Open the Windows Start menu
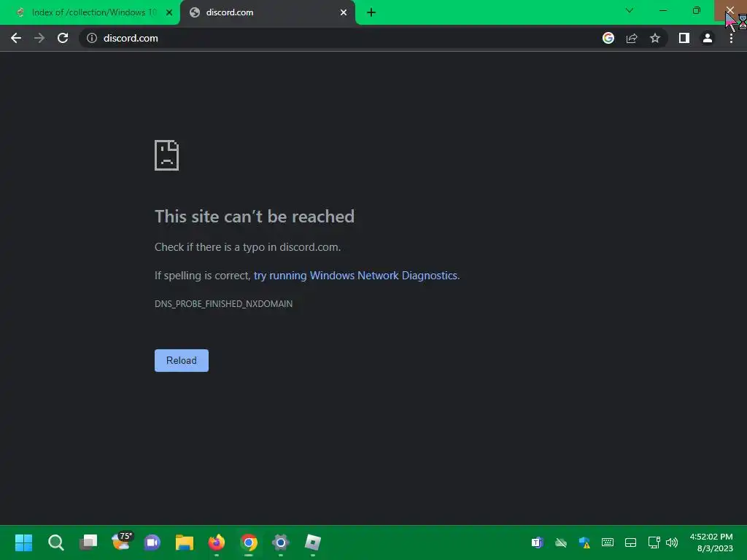This screenshot has width=747, height=560. point(24,542)
